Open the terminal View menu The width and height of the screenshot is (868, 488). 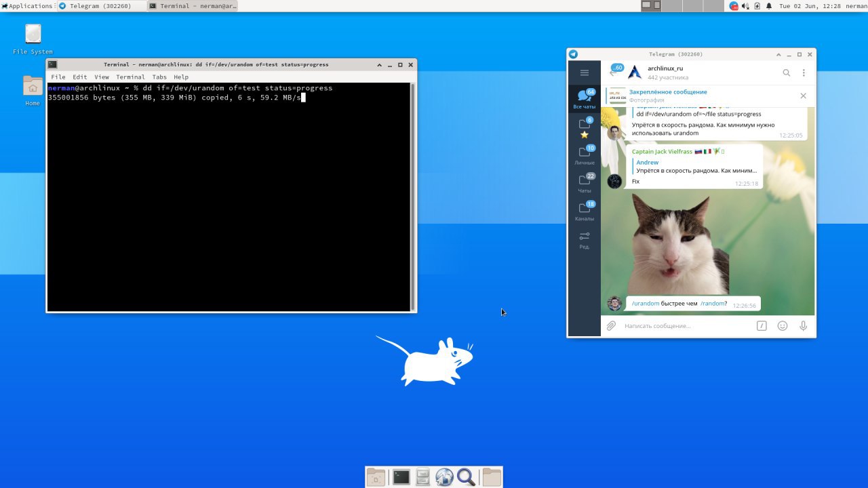pos(102,77)
